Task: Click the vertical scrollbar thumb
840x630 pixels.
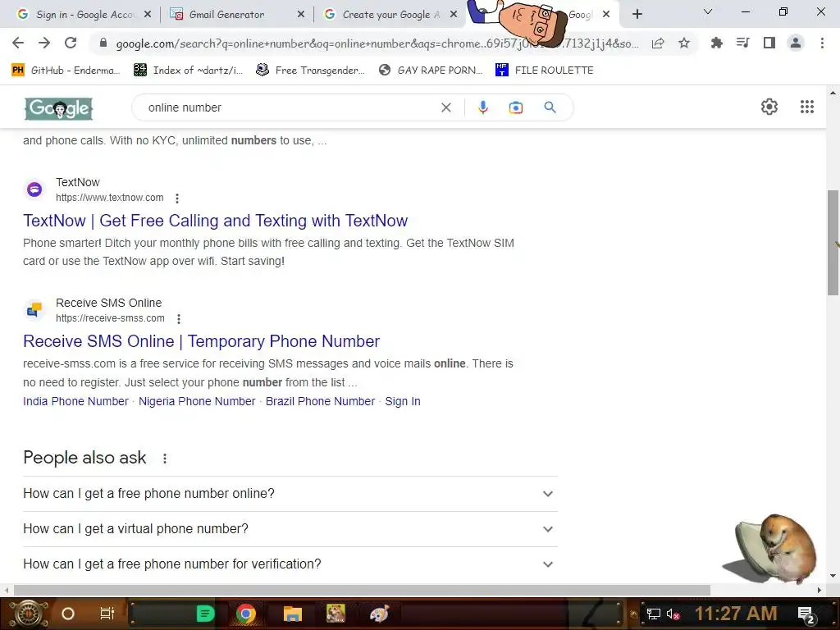Action: coord(833,243)
